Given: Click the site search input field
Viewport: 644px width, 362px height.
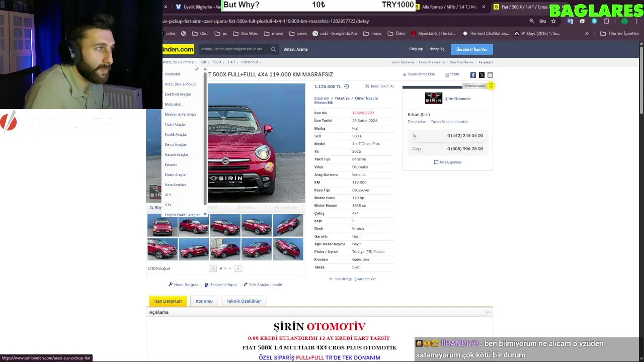Looking at the screenshot, I should [234, 49].
